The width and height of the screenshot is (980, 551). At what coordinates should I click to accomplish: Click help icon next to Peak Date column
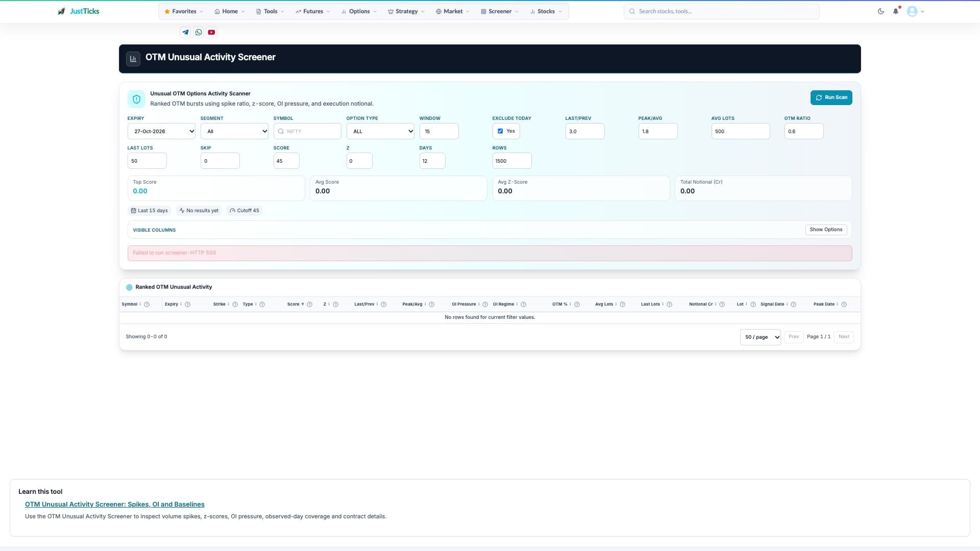pos(844,305)
